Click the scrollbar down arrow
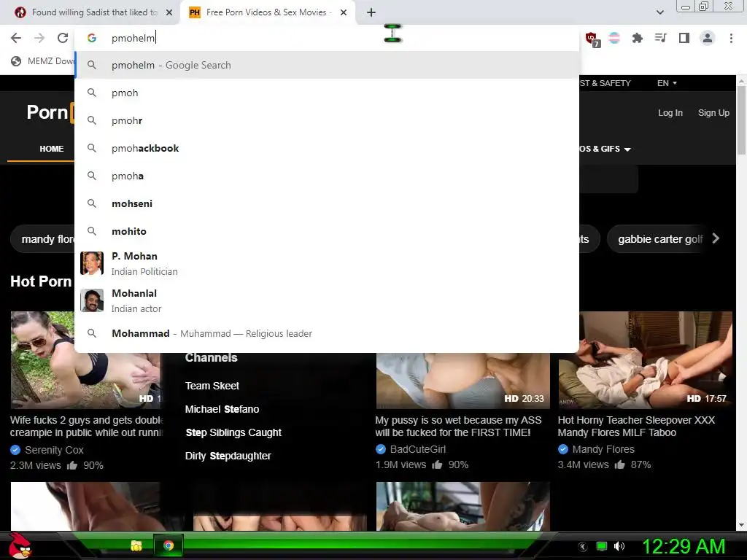The image size is (747, 560). click(x=741, y=525)
